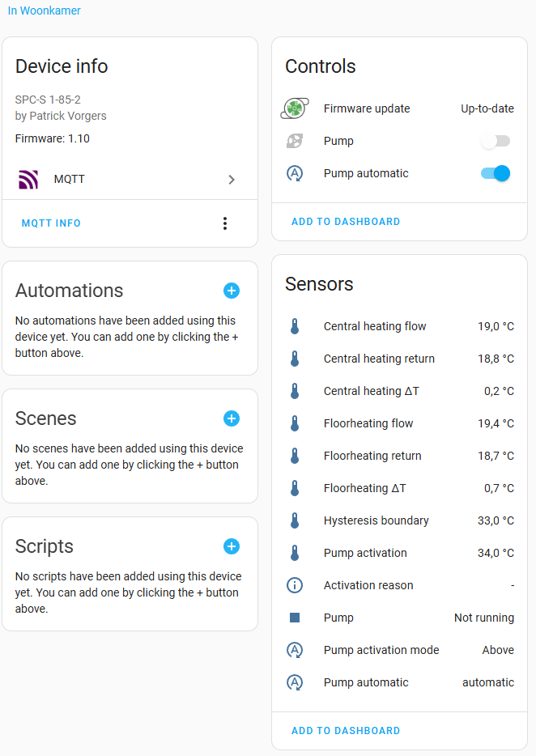This screenshot has width=536, height=756.
Task: Disable the Pump automatic toggle
Action: [x=496, y=173]
